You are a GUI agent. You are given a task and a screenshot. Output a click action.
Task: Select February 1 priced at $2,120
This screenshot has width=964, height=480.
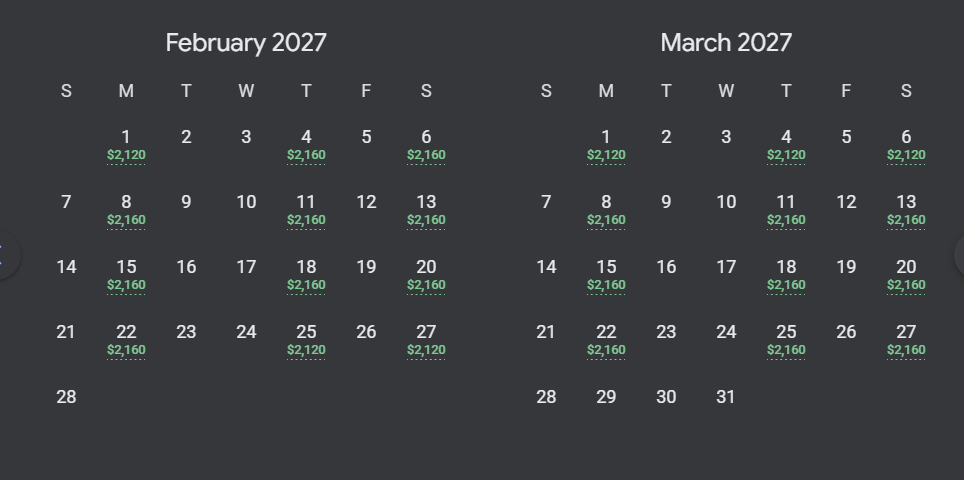[x=126, y=145]
